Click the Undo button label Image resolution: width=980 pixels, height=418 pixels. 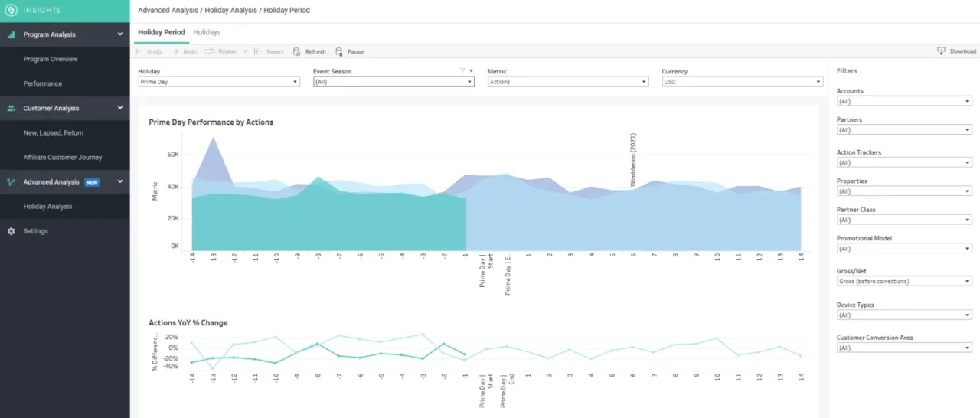(154, 51)
